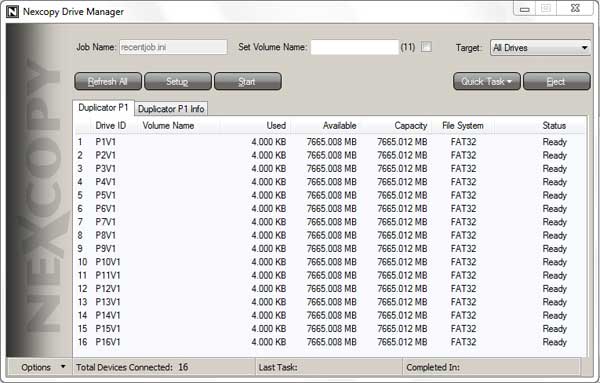
Task: Click FAT32 file system in P3V1 row
Action: (x=463, y=169)
